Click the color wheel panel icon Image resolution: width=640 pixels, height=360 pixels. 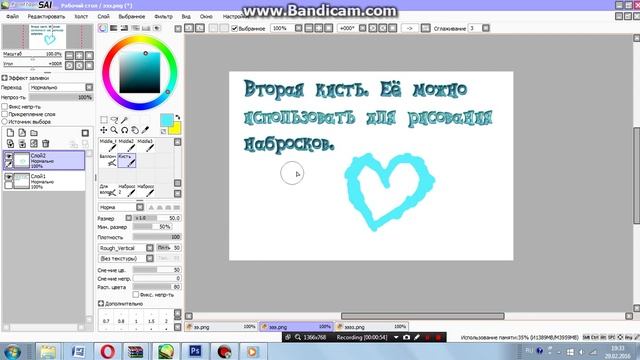pos(102,28)
